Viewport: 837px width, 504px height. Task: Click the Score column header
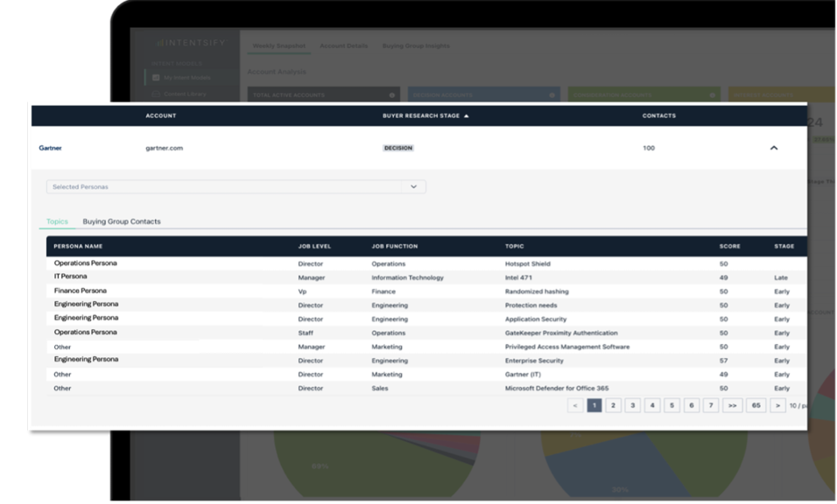tap(729, 247)
